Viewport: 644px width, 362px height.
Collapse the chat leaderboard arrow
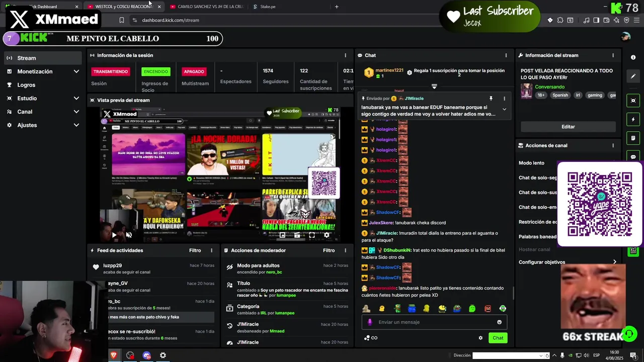[x=434, y=86]
